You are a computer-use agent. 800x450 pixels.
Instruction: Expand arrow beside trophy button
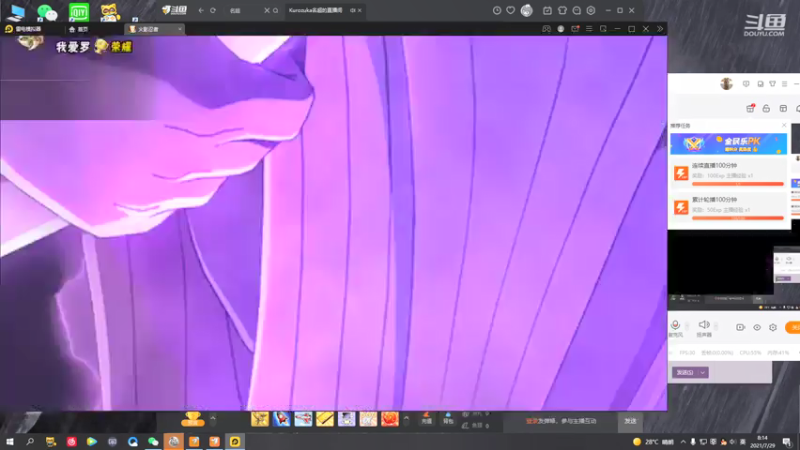tap(213, 419)
